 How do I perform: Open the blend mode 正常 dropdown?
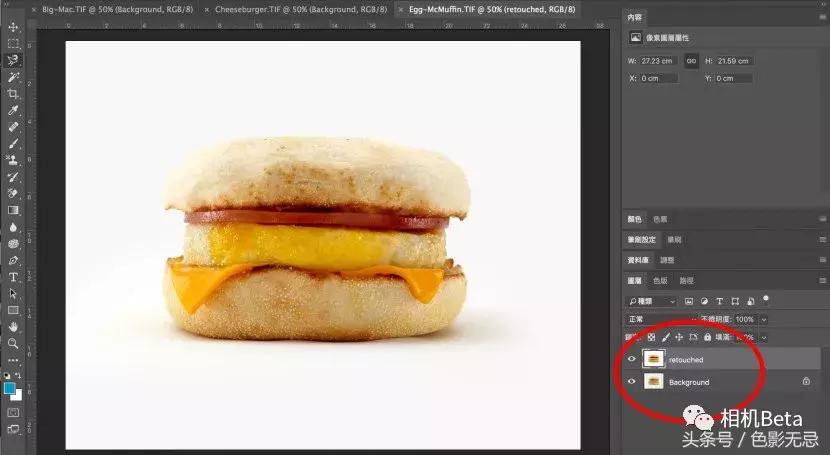tap(662, 320)
